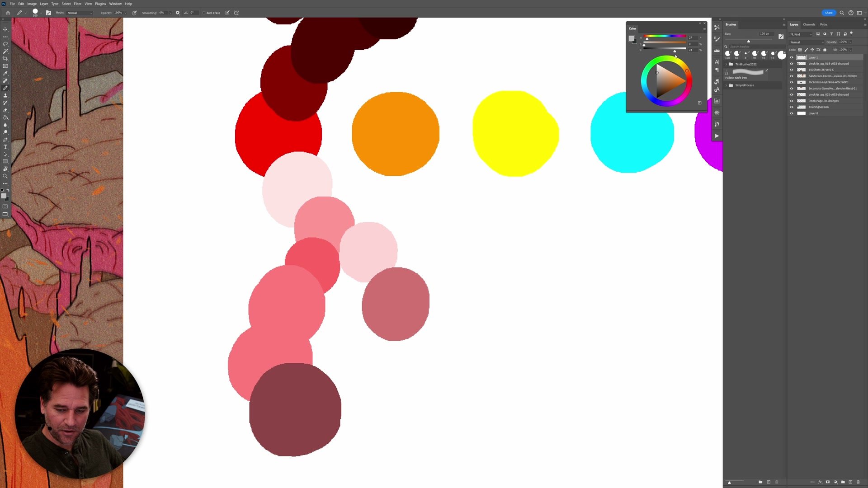Expand the TimBrushes2022 brush folder
Image resolution: width=868 pixels, height=488 pixels.
pyautogui.click(x=726, y=64)
